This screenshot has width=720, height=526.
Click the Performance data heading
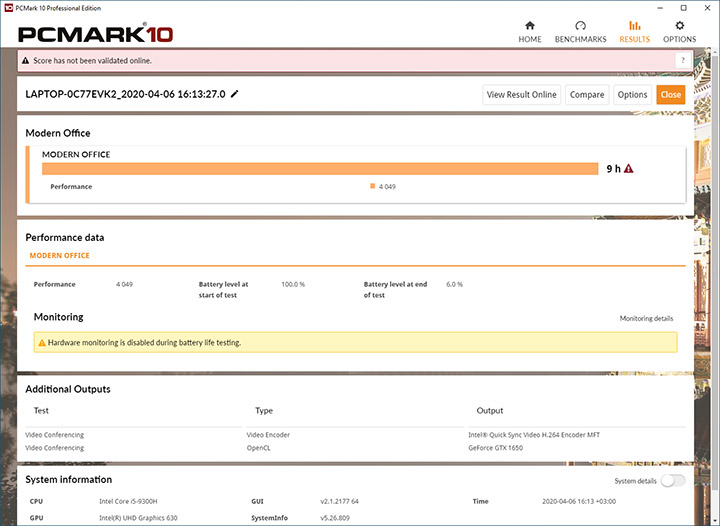tap(65, 237)
